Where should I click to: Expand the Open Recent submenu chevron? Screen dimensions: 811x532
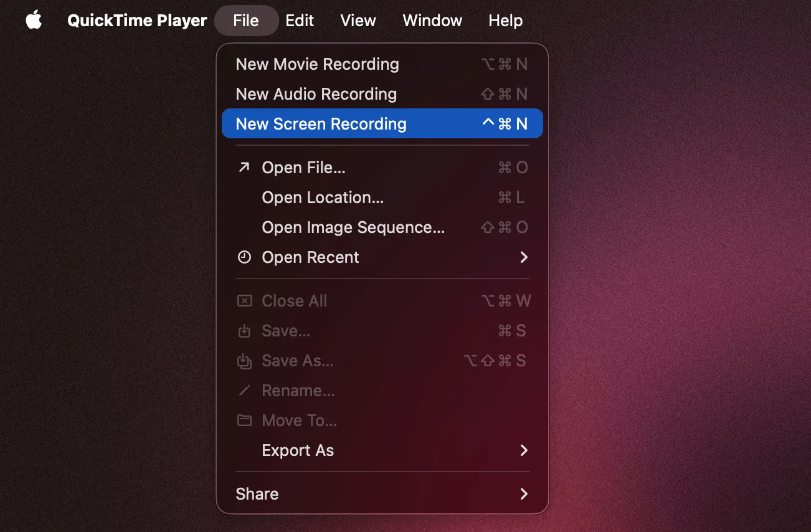[524, 257]
